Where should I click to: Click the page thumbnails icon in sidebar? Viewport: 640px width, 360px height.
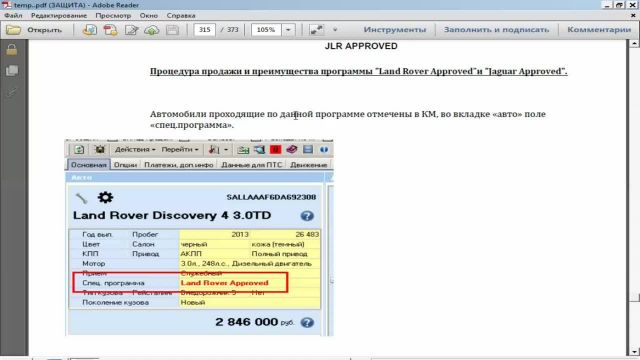coord(12,71)
